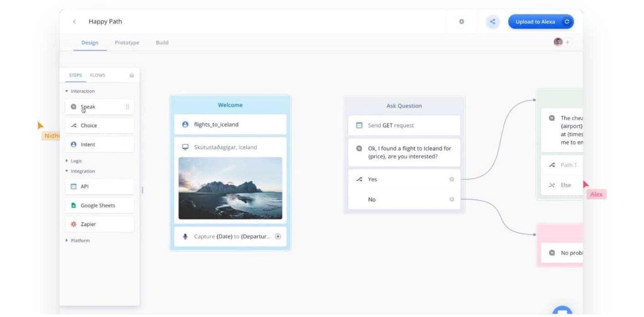Click the Upload to Alexa button
This screenshot has height=317, width=644.
(535, 22)
